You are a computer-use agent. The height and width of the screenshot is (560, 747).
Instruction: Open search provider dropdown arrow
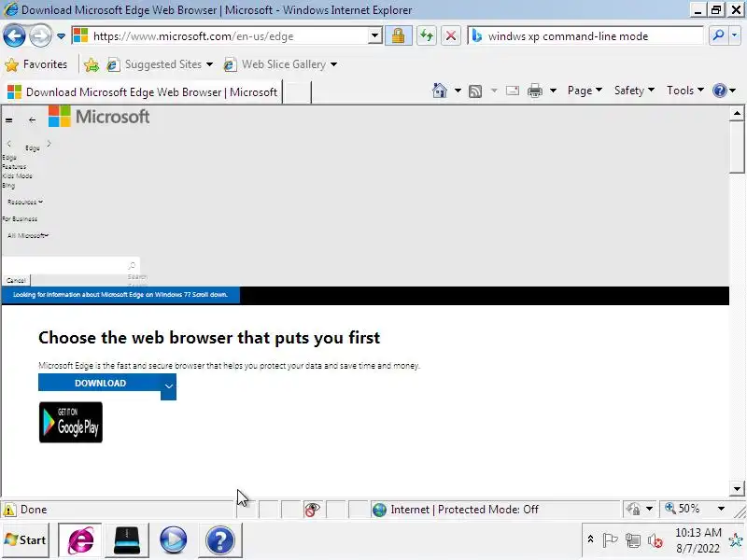coord(734,35)
